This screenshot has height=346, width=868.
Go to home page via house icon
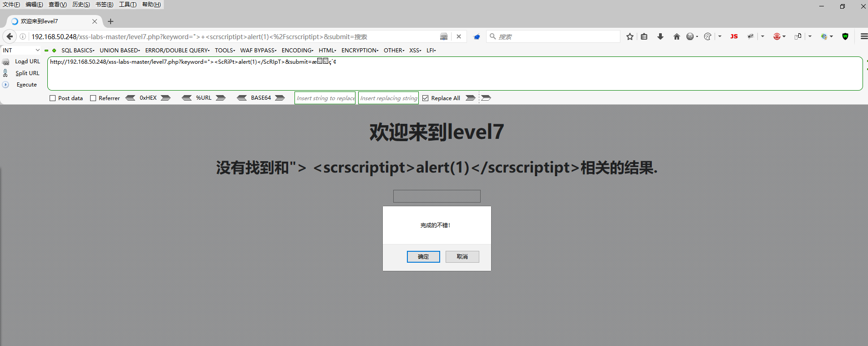click(677, 36)
